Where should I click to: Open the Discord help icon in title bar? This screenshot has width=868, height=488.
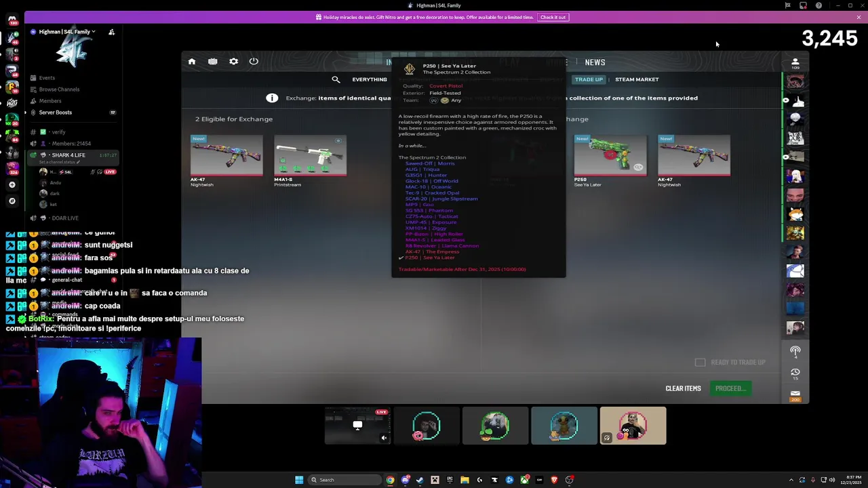coord(818,5)
